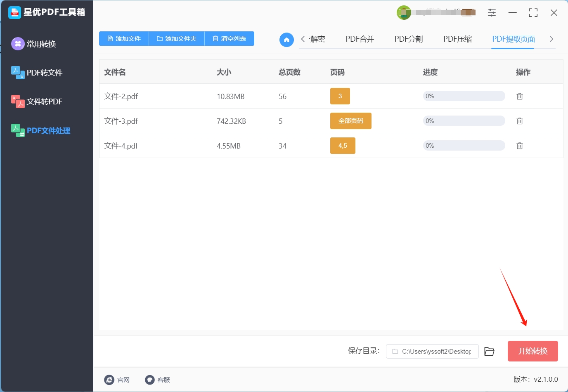
Task: Switch to the PDF分割 tab
Action: [x=409, y=39]
